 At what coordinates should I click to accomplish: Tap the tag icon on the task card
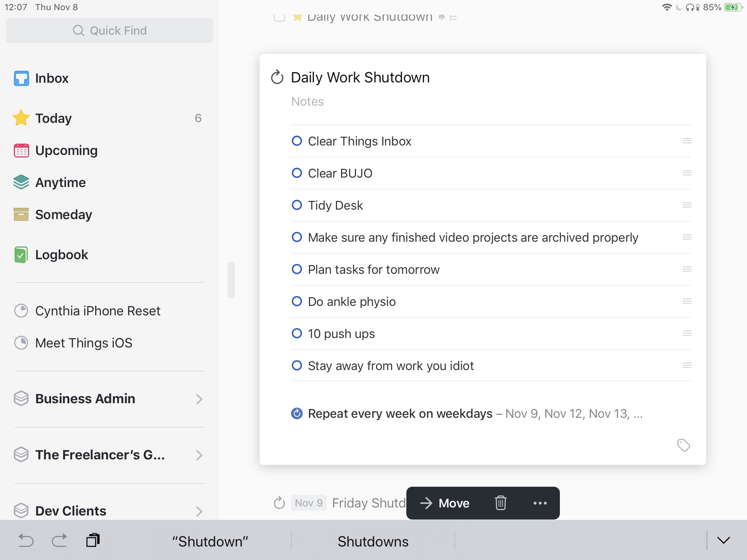683,445
